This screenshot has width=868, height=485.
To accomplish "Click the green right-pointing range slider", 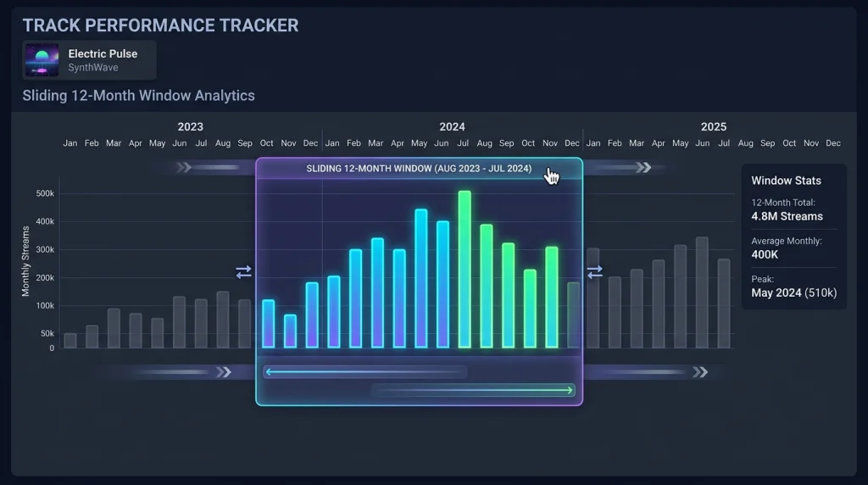I will (473, 390).
